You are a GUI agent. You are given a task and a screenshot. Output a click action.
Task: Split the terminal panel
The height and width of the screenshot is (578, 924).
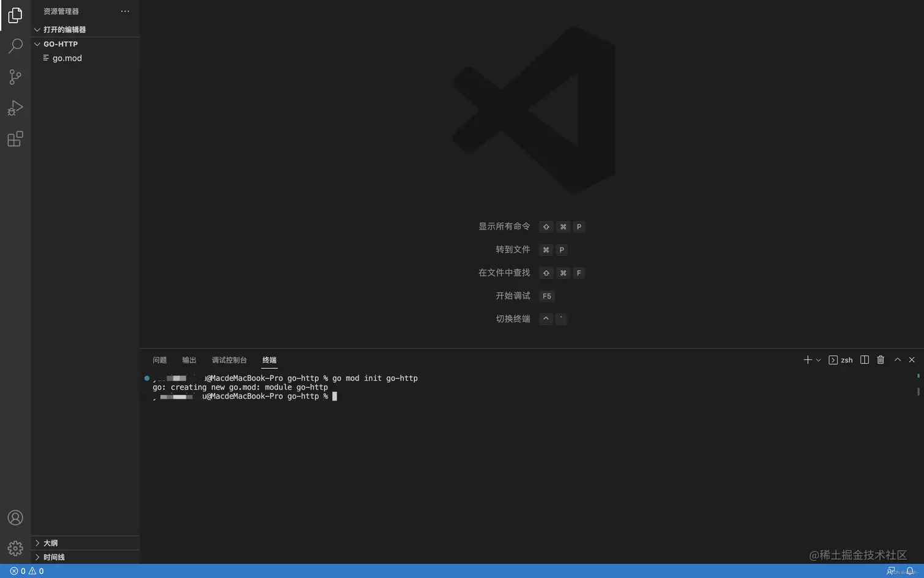tap(865, 360)
